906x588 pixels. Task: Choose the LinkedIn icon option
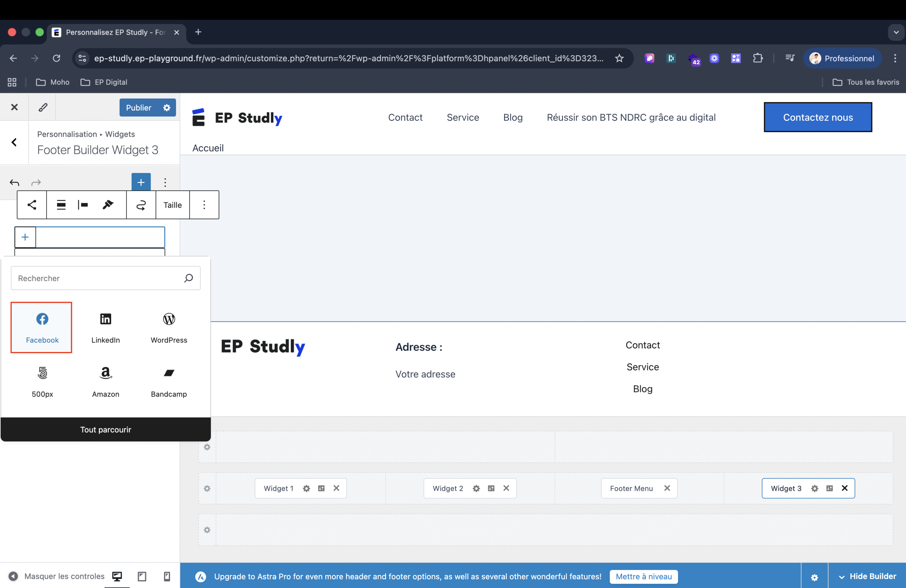point(105,327)
